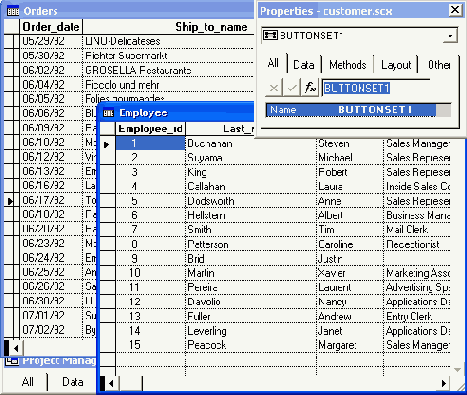Click the Buchanan last name cell
This screenshot has height=395, width=467.
coord(251,143)
